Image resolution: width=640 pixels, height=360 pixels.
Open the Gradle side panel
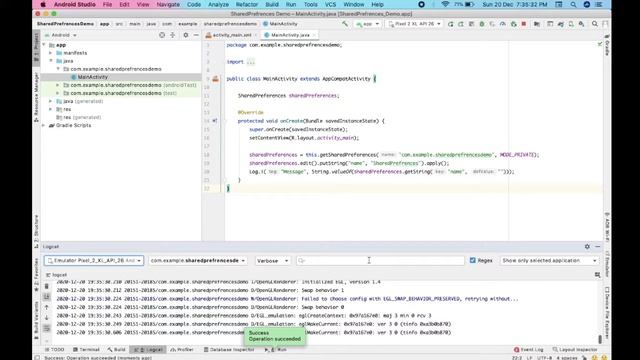607,47
